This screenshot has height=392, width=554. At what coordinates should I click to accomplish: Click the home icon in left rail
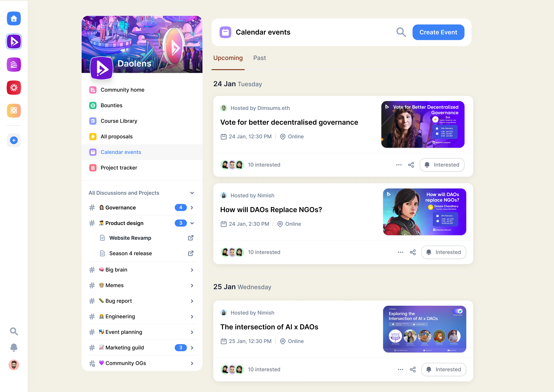[14, 19]
